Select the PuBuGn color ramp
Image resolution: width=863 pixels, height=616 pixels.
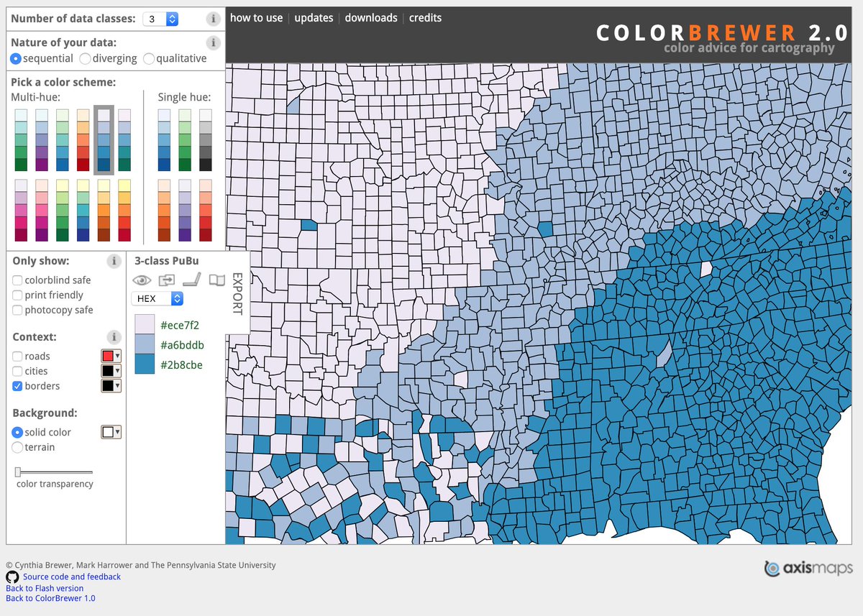(x=125, y=139)
